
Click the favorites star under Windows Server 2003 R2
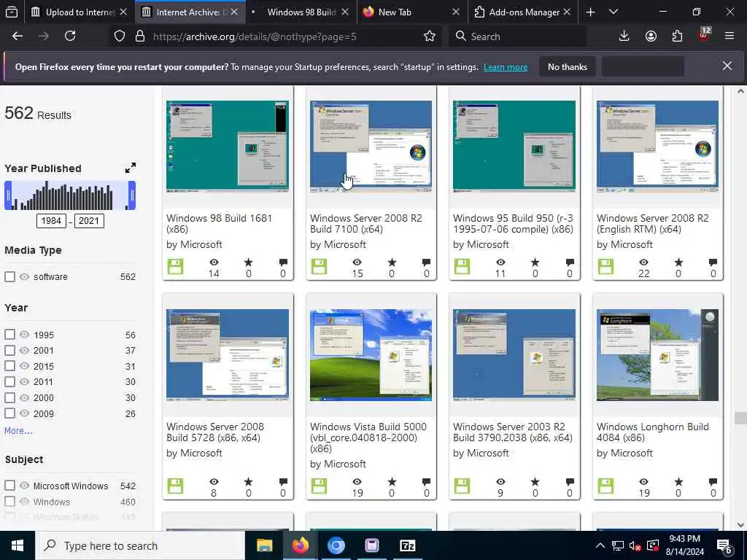(535, 481)
